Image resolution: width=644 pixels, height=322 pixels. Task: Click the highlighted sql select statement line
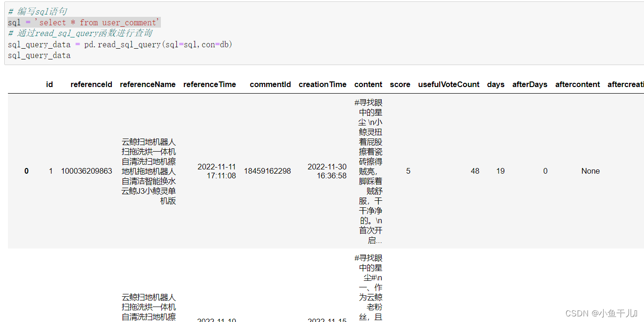click(x=84, y=22)
